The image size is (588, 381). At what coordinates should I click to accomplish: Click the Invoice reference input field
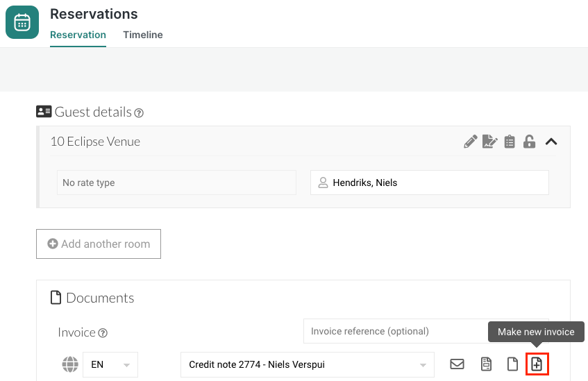[396, 331]
